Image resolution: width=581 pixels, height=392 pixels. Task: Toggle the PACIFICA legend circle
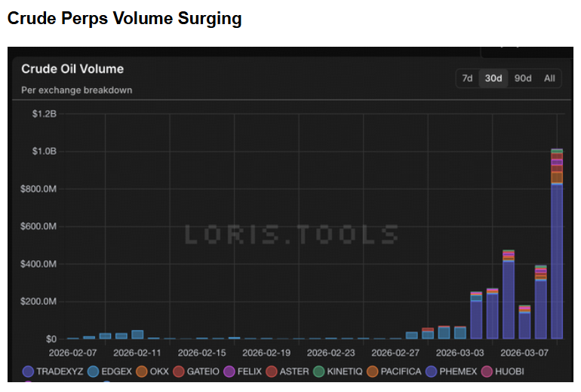pyautogui.click(x=373, y=372)
